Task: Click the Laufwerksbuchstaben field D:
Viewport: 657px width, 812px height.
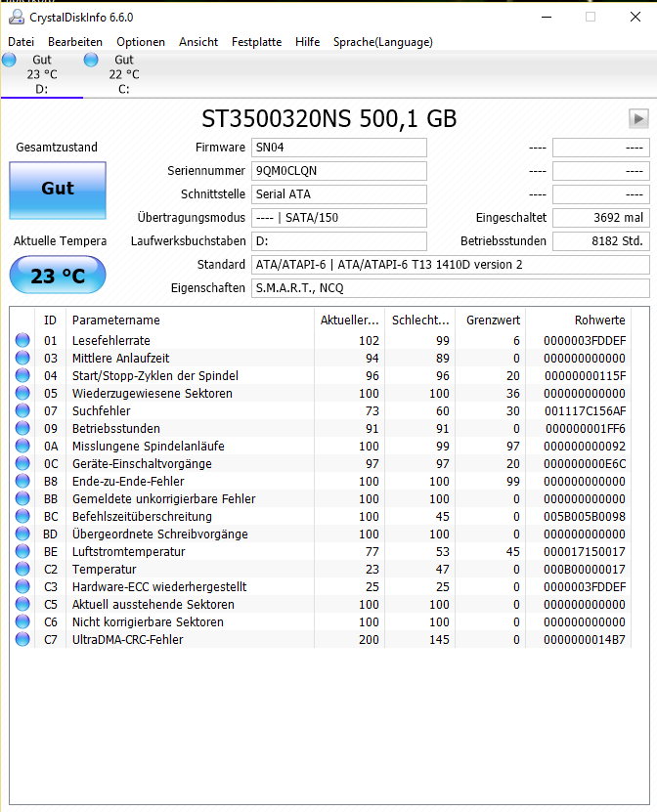Action: (x=339, y=241)
